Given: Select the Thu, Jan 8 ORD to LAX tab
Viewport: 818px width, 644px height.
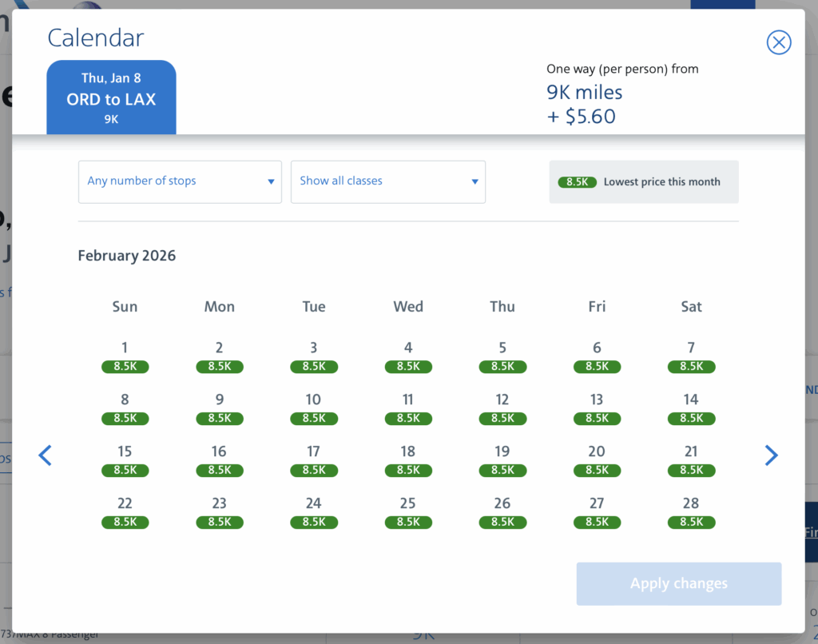Looking at the screenshot, I should 111,98.
